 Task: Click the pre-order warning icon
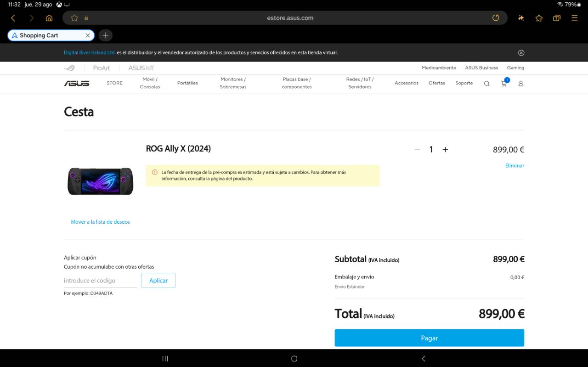[x=155, y=172]
